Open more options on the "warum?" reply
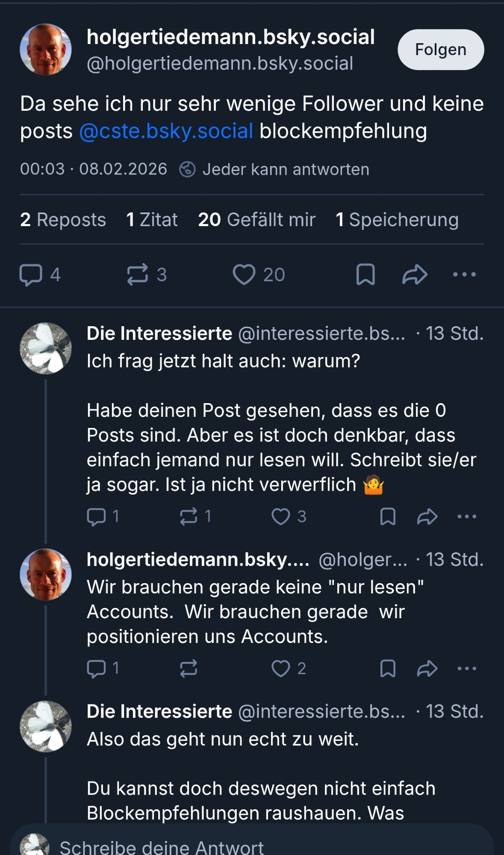 pos(467,516)
